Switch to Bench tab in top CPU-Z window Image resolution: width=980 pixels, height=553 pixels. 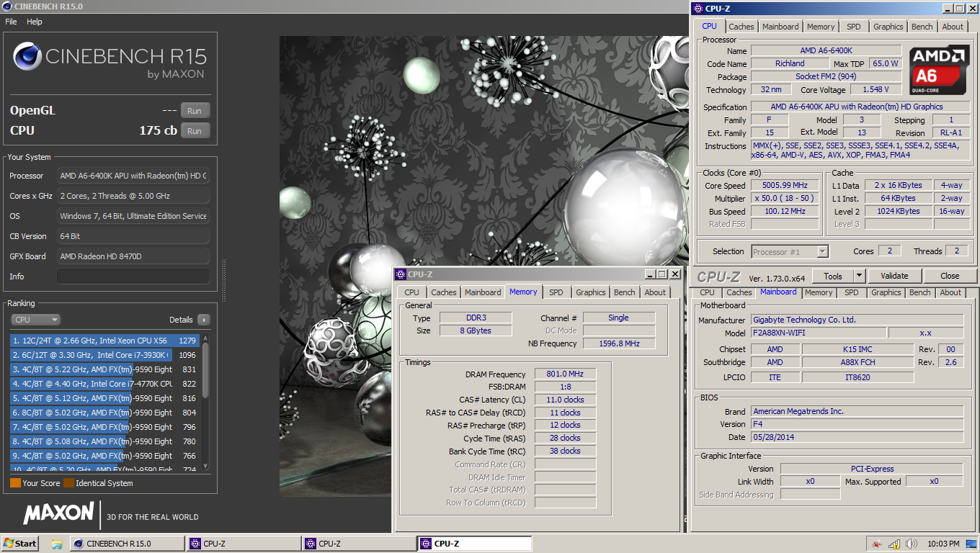922,27
